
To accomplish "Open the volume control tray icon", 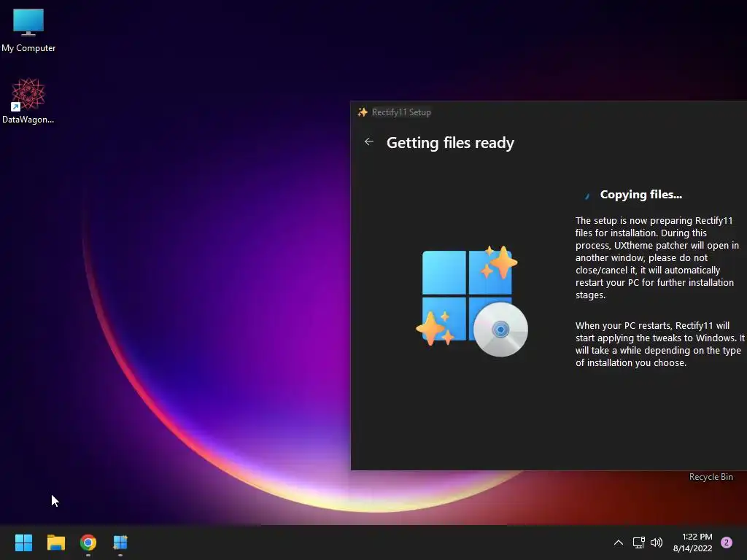I will click(657, 542).
